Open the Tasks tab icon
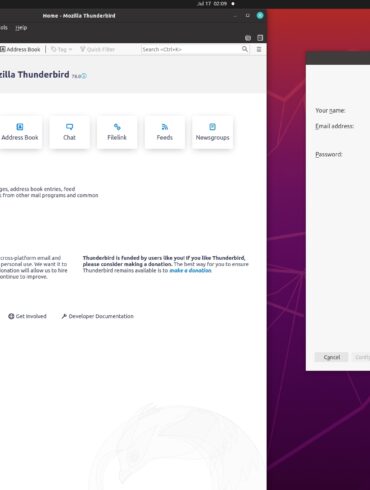 point(260,38)
